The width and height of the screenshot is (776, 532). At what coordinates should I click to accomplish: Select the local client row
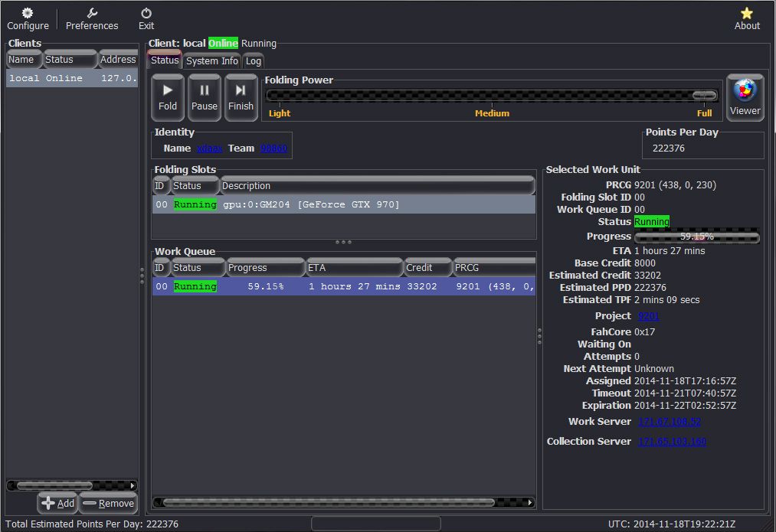[72, 78]
